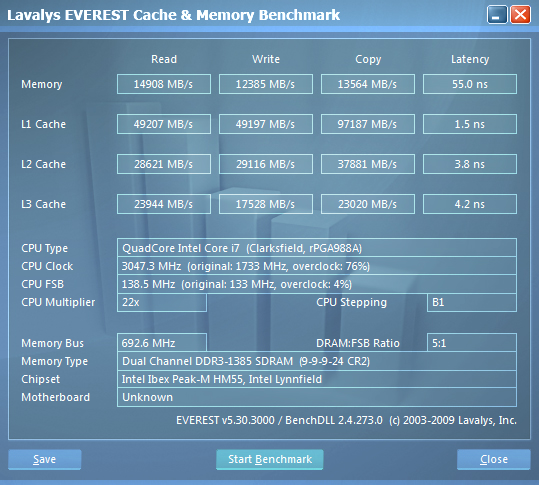The width and height of the screenshot is (543, 488).
Task: Select L2 Cache Write 29116 MB/s
Action: (266, 164)
